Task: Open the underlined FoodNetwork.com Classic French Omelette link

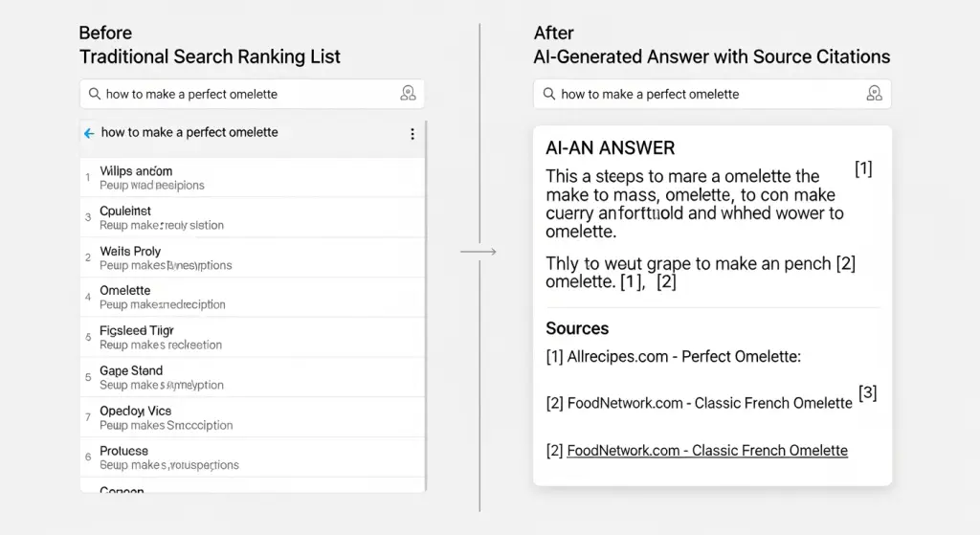Action: [x=706, y=450]
